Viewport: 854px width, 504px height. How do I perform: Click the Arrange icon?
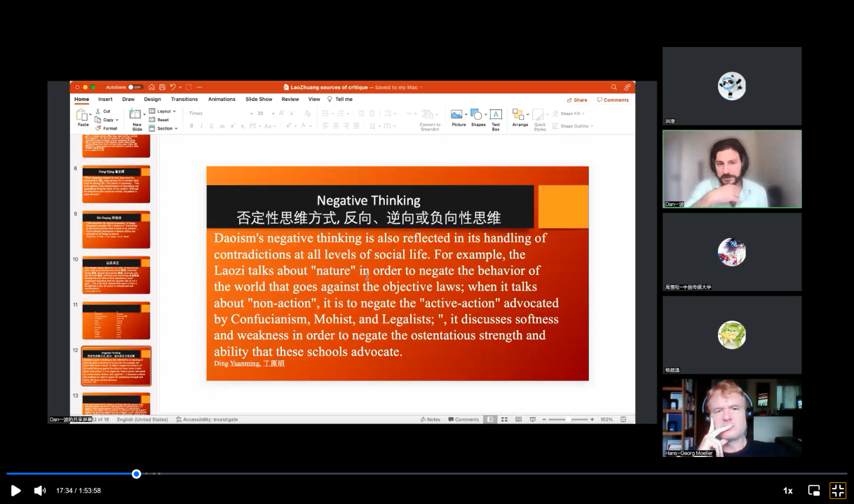[518, 114]
